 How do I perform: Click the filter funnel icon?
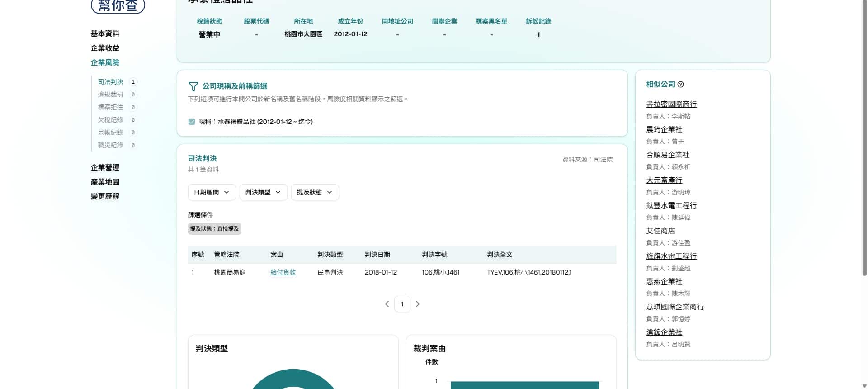click(193, 86)
